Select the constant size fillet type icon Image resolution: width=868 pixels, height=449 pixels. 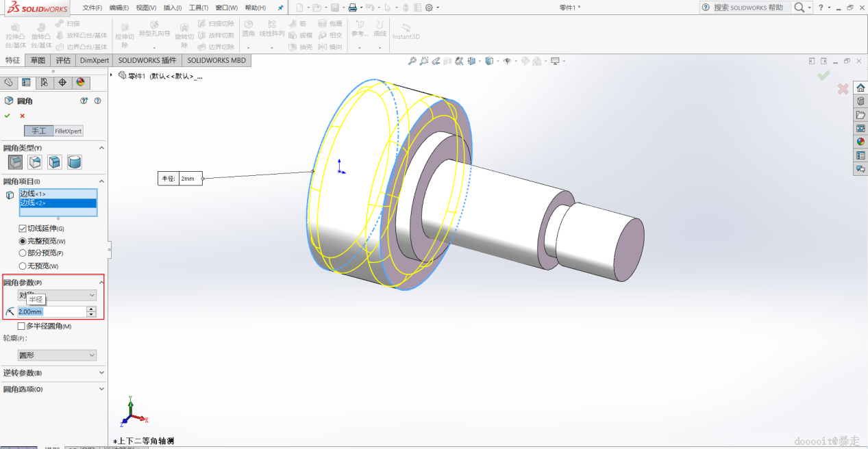point(15,162)
